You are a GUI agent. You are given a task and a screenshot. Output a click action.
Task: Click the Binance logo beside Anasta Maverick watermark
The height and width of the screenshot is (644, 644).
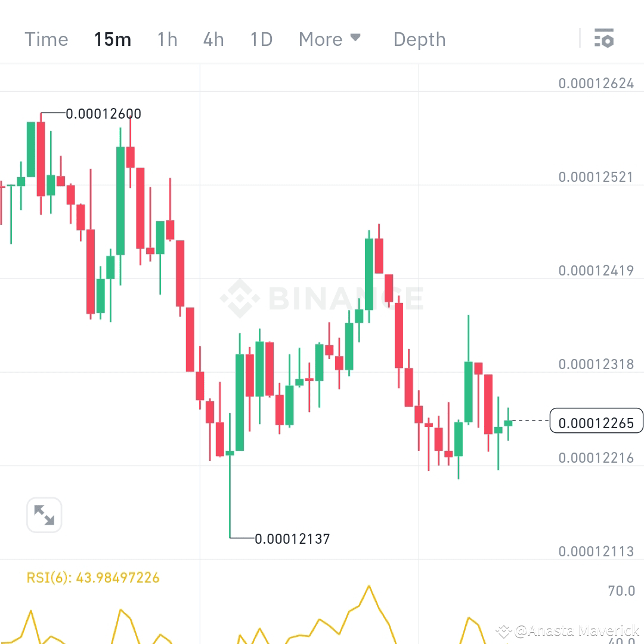pos(504,629)
